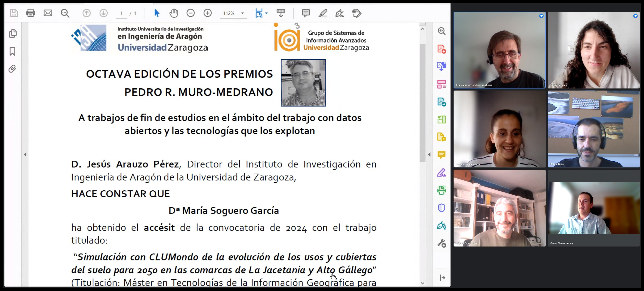Open Organize Pages green tool

pyautogui.click(x=441, y=120)
